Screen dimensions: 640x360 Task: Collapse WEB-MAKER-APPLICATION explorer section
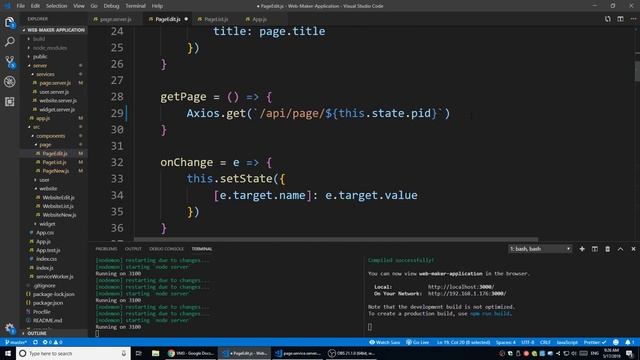point(53,30)
